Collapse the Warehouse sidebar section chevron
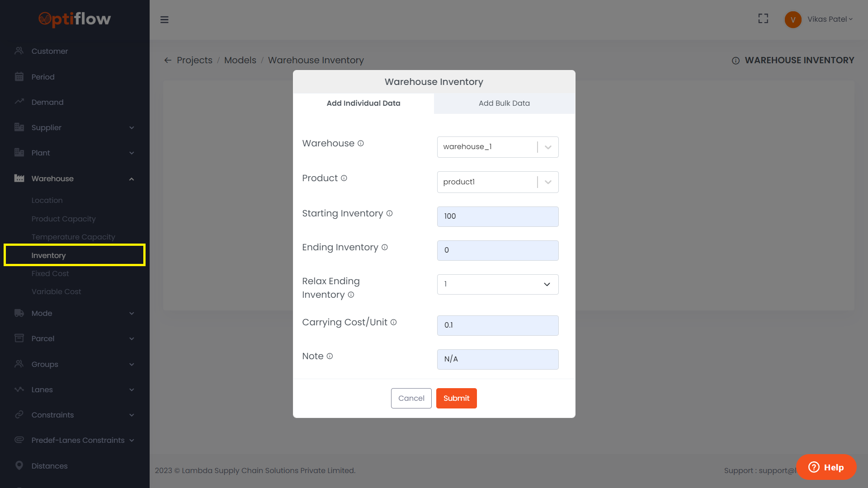 (x=132, y=178)
